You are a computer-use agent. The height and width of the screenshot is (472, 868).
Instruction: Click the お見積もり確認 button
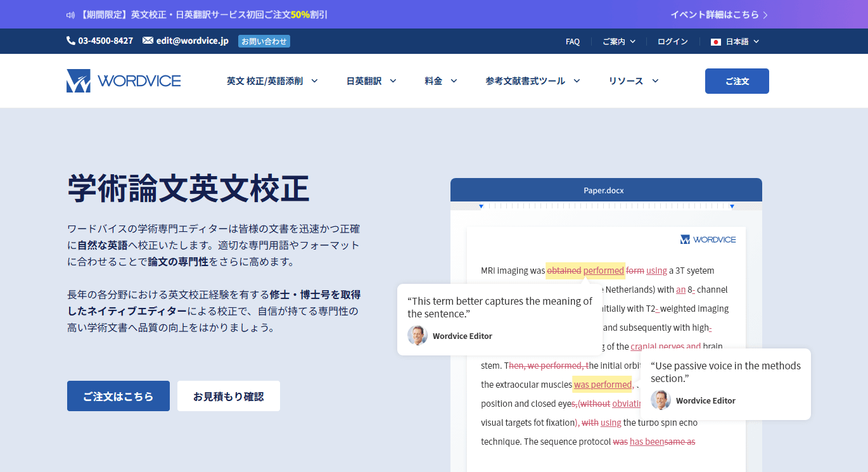coord(229,396)
